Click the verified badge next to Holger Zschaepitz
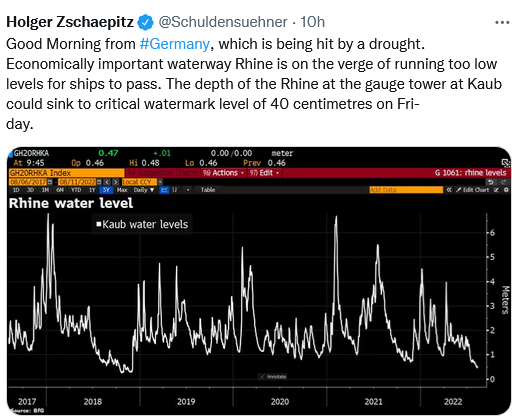Viewport: 512px width, 417px height. (x=146, y=22)
